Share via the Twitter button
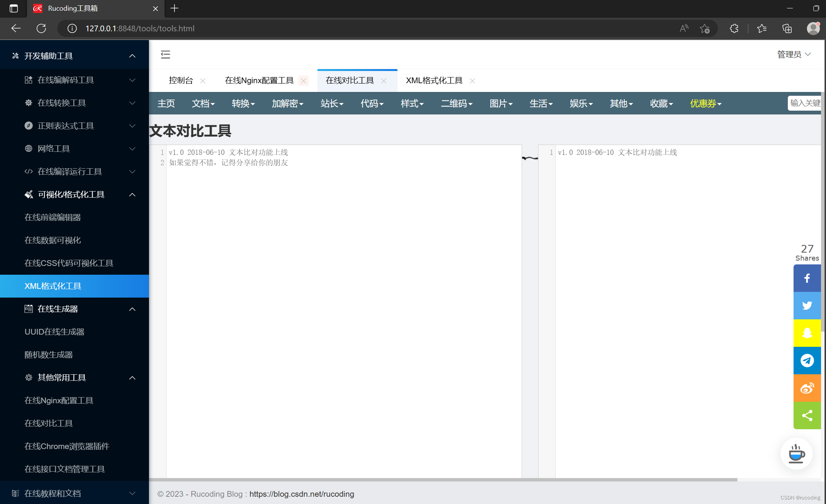Image resolution: width=826 pixels, height=504 pixels. point(807,306)
